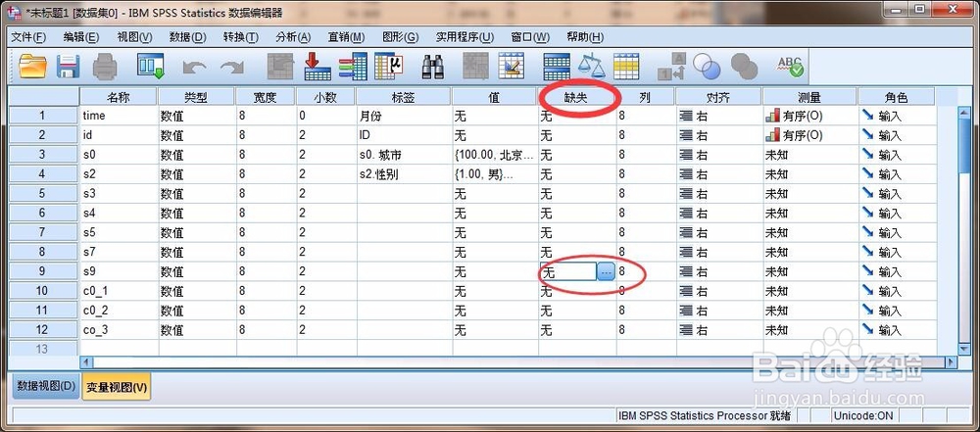Screen dimensions: 980x432
Task: Click the Insert Cases toolbar icon
Action: [475, 67]
